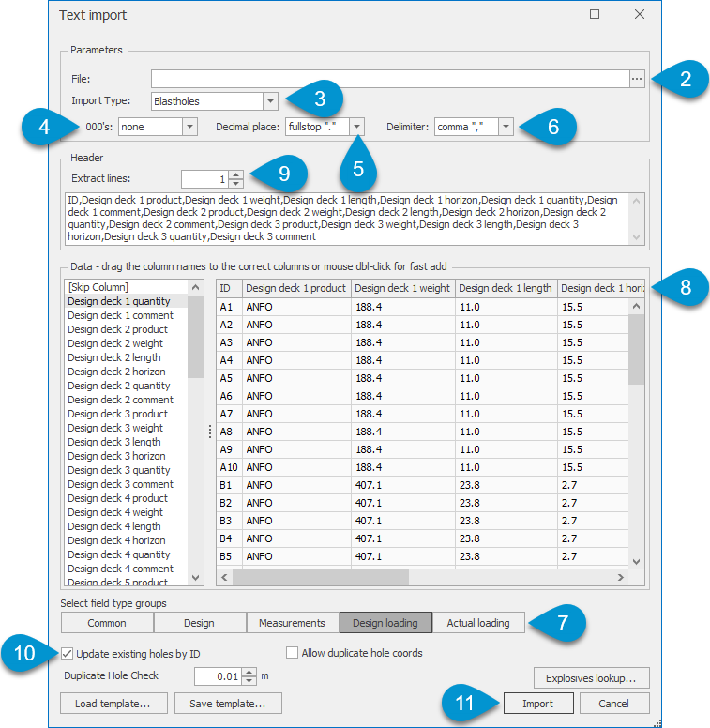Select Design deck 2 product list item
Viewport: 710px width, 728px height.
[x=126, y=329]
